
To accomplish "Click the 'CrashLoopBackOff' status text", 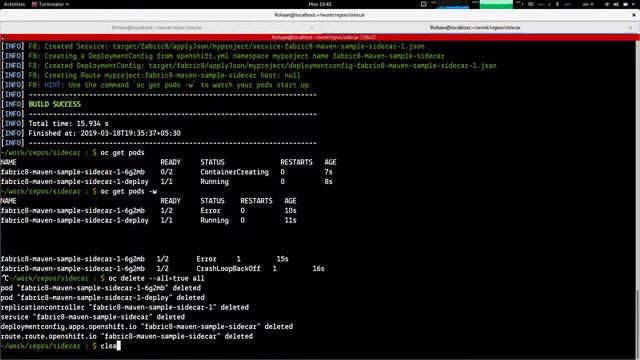I will [x=228, y=269].
